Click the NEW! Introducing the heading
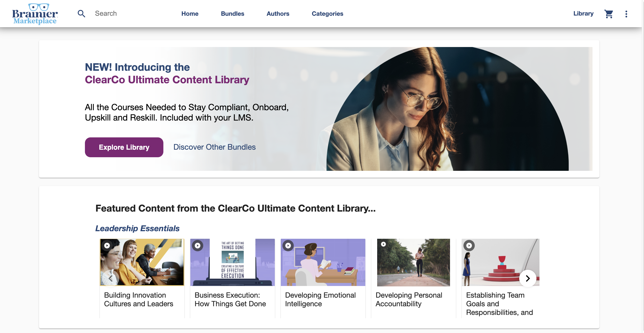The height and width of the screenshot is (333, 644). [x=137, y=67]
